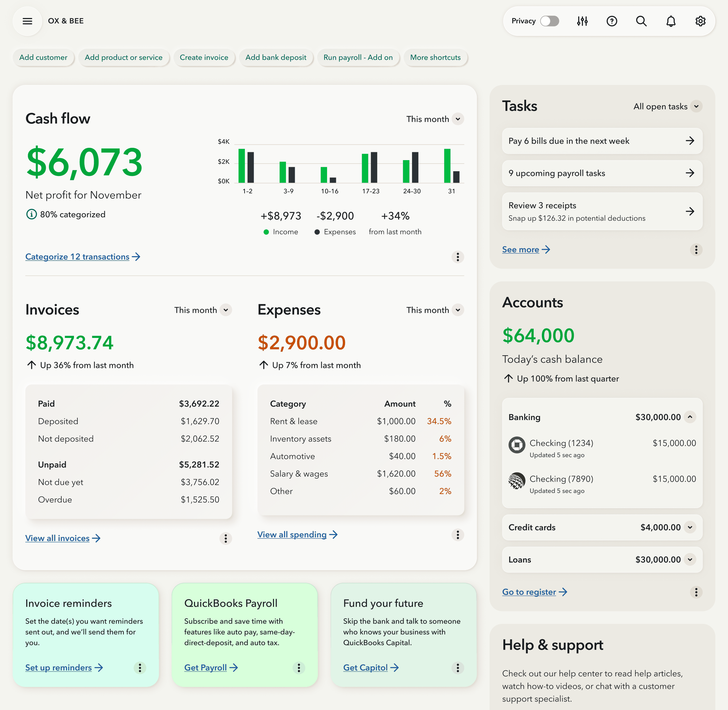Screen dimensions: 728x710
Task: Click Go to register link
Action: 534,592
